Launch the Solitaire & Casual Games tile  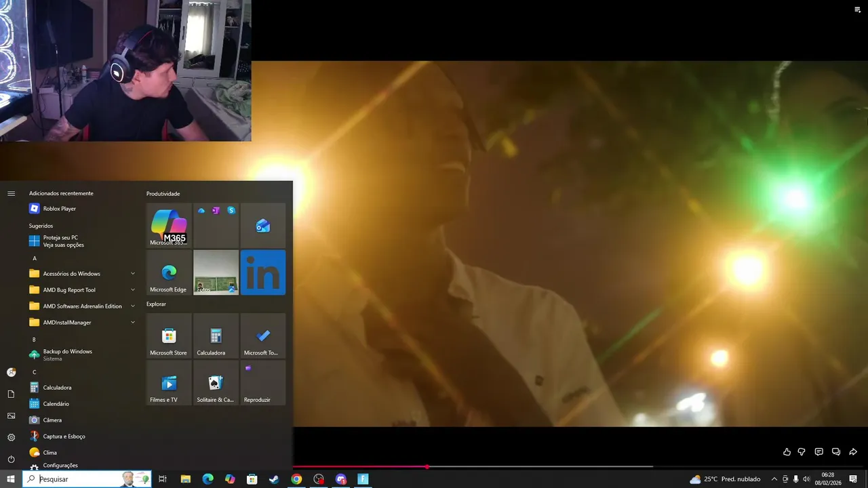click(216, 382)
